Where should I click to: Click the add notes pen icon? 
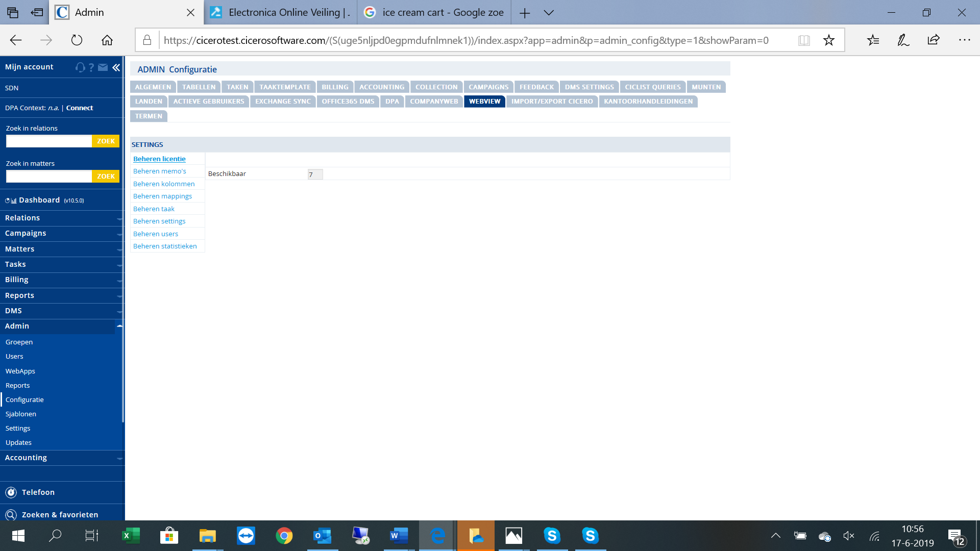point(903,40)
